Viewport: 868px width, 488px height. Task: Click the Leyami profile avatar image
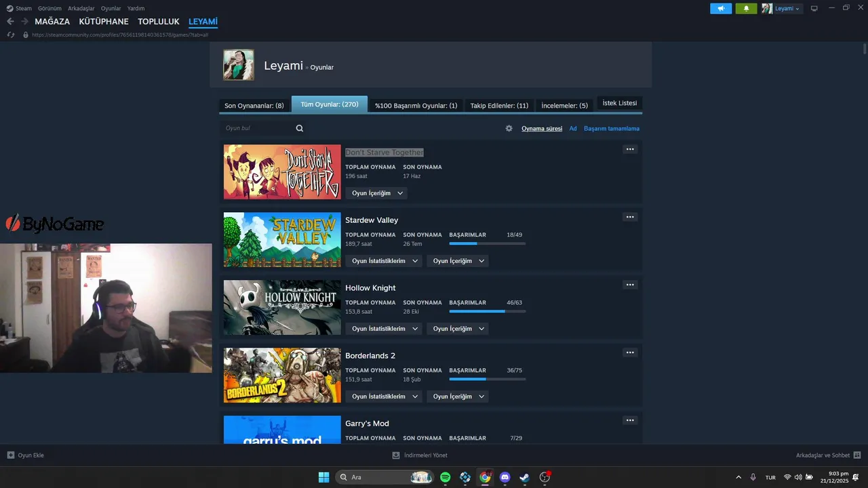[239, 65]
